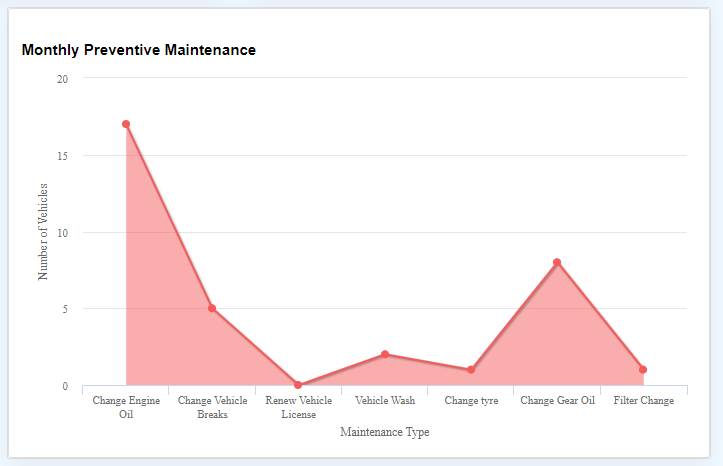Click the 'Renew Vehicle License' axis label
Screen dimensions: 723x466
(298, 406)
